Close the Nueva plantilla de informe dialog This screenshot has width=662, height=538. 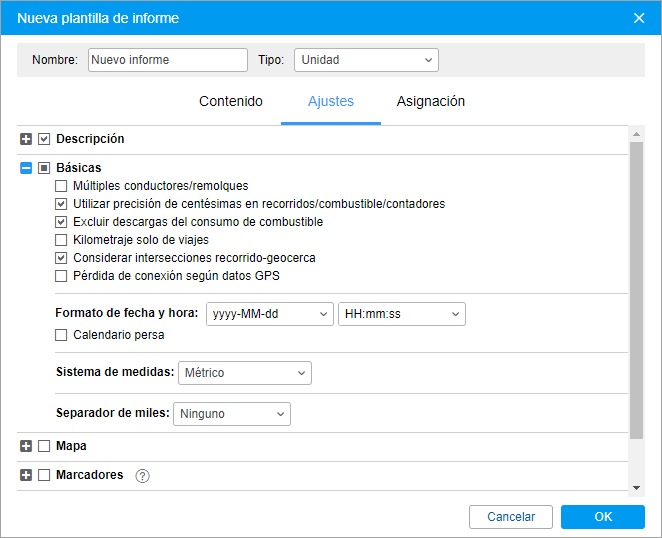tap(640, 17)
